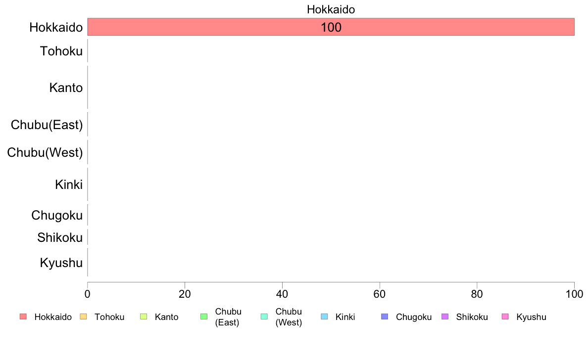Click the Hokkaido bar showing 100
The height and width of the screenshot is (364, 588).
pyautogui.click(x=331, y=27)
